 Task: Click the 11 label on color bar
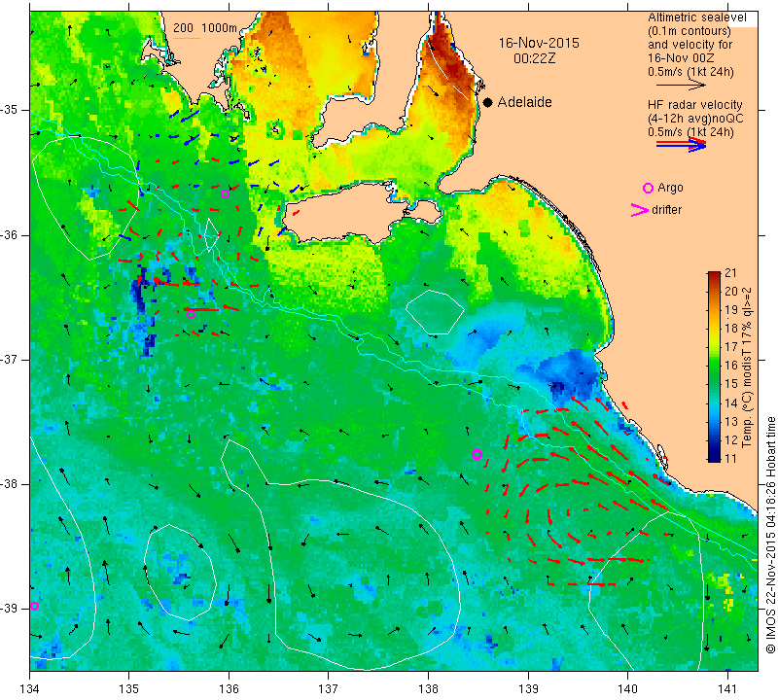pos(731,458)
